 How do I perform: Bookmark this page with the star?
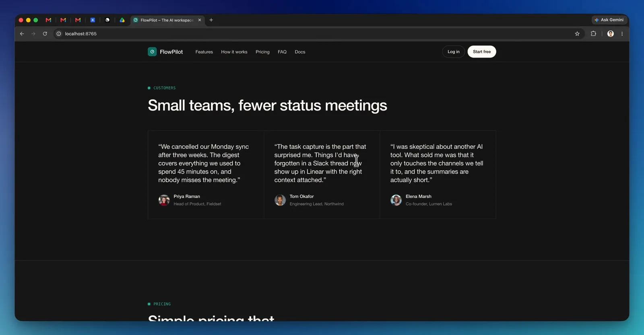pyautogui.click(x=577, y=34)
